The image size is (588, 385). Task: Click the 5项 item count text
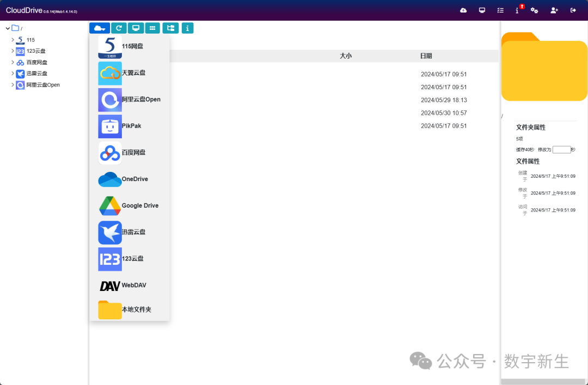[x=519, y=139]
